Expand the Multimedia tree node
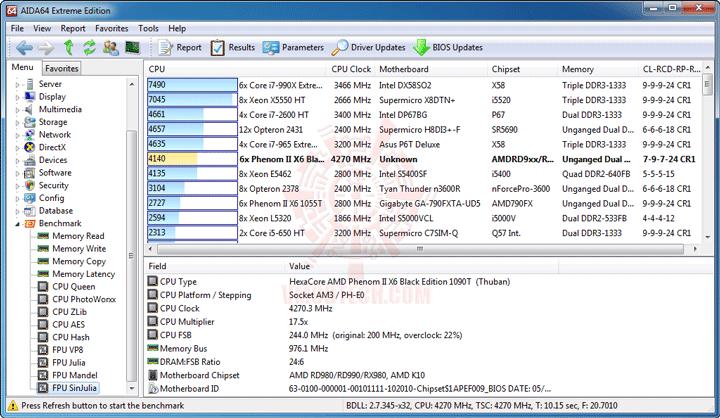Screen dimensions: 720x418 [x=17, y=110]
